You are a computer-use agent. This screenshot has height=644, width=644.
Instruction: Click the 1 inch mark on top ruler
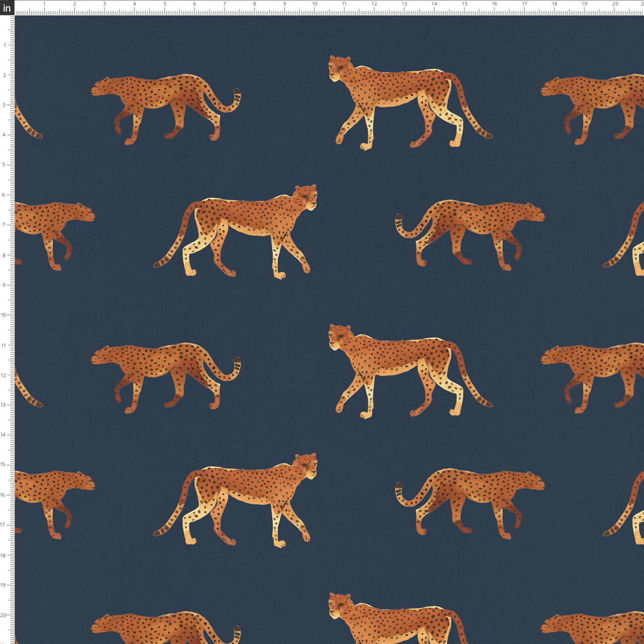tap(44, 4)
